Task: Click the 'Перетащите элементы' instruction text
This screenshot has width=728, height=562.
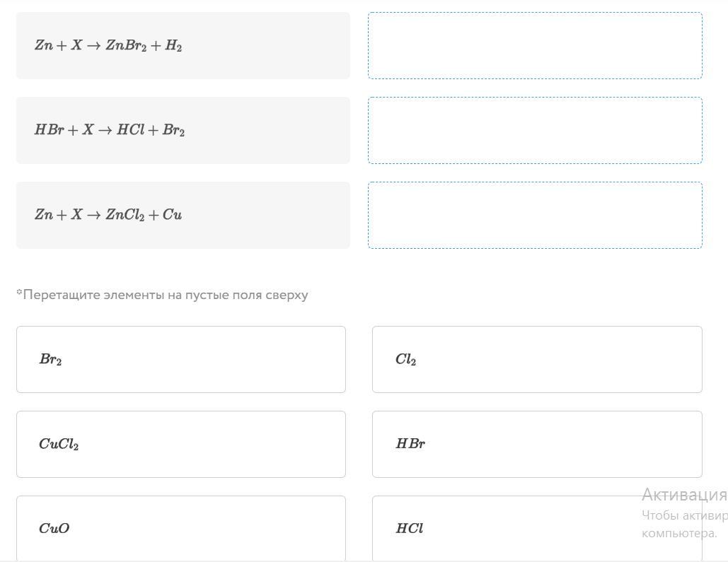Action: pyautogui.click(x=163, y=295)
